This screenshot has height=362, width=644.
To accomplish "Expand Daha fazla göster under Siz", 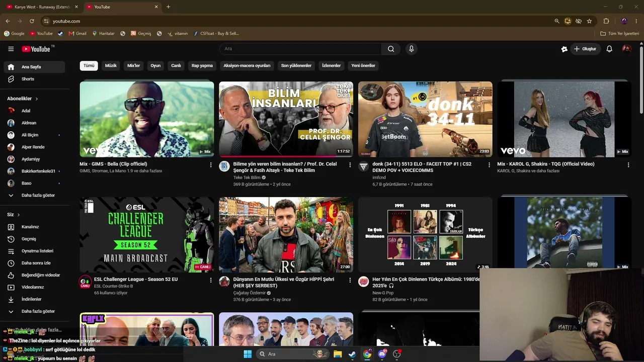I will point(35,311).
